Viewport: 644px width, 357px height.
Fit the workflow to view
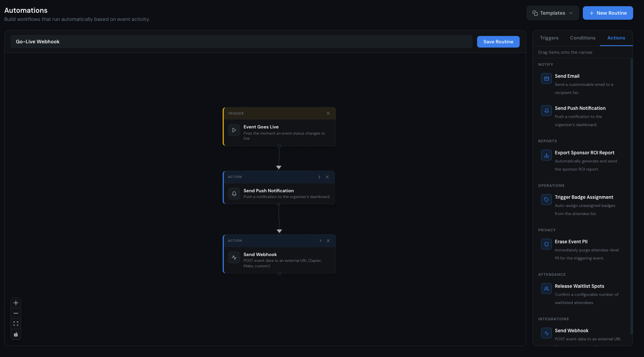pos(16,324)
